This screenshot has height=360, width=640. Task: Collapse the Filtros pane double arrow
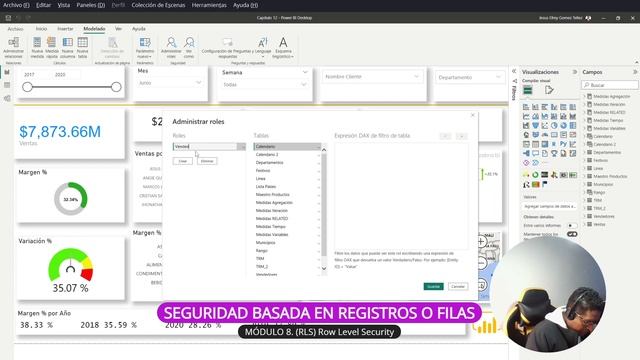(514, 71)
